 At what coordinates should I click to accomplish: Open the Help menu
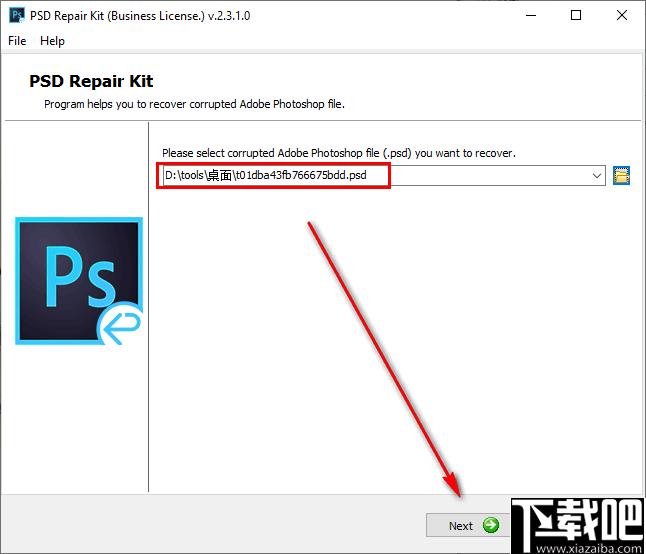coord(52,41)
